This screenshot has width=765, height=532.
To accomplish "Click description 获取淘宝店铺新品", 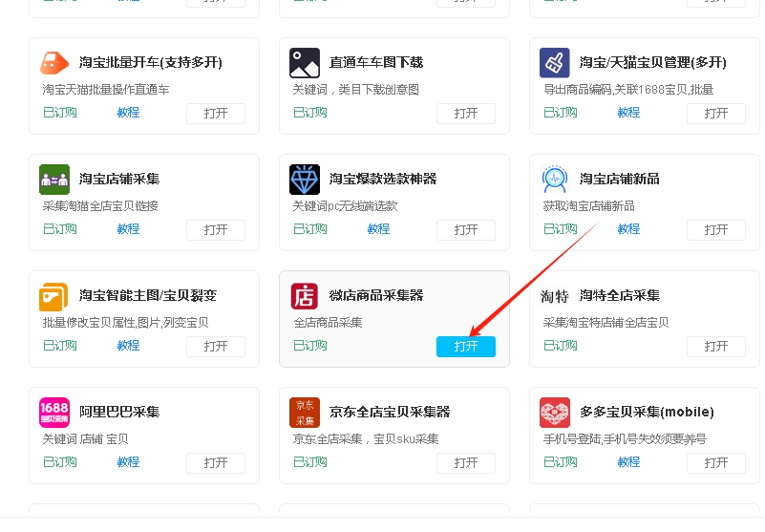I will coord(589,206).
